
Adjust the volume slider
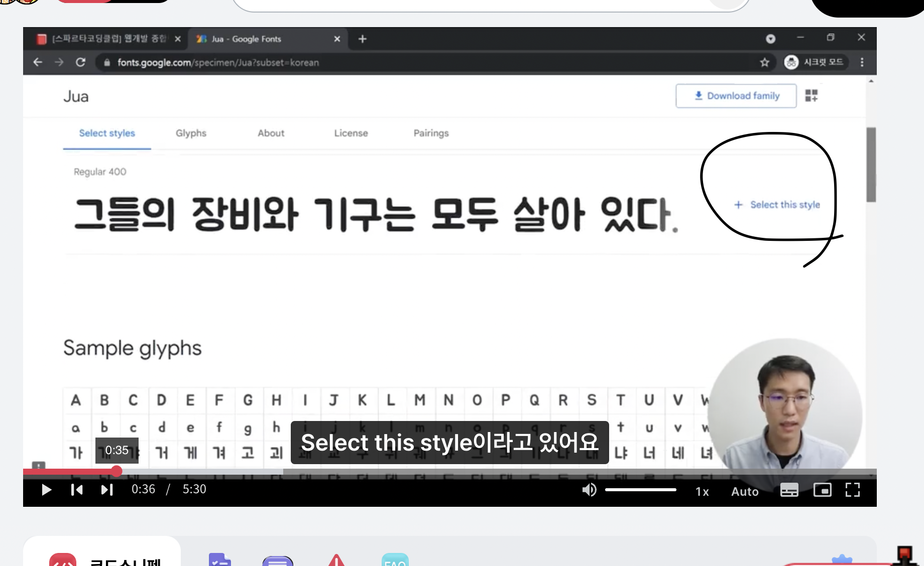pyautogui.click(x=640, y=490)
